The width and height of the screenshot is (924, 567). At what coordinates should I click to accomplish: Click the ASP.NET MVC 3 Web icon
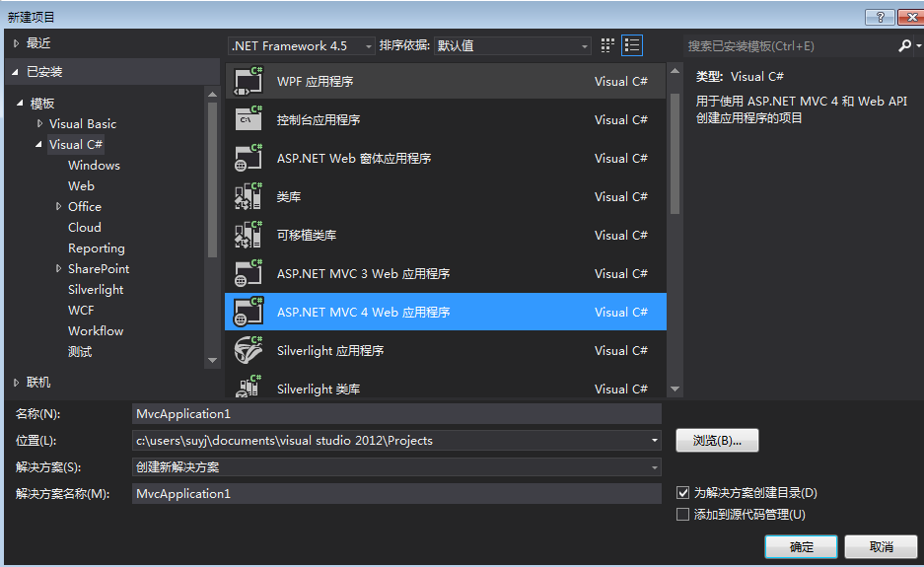coord(249,273)
